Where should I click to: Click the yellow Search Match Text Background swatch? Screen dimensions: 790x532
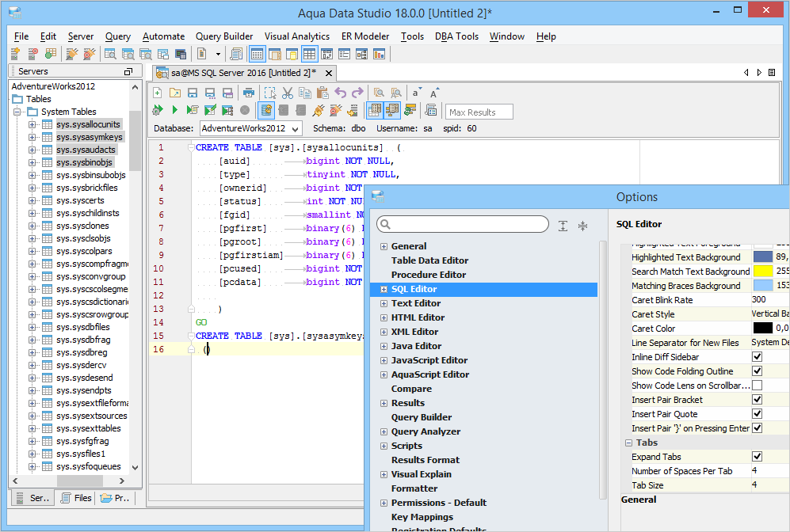tap(762, 272)
